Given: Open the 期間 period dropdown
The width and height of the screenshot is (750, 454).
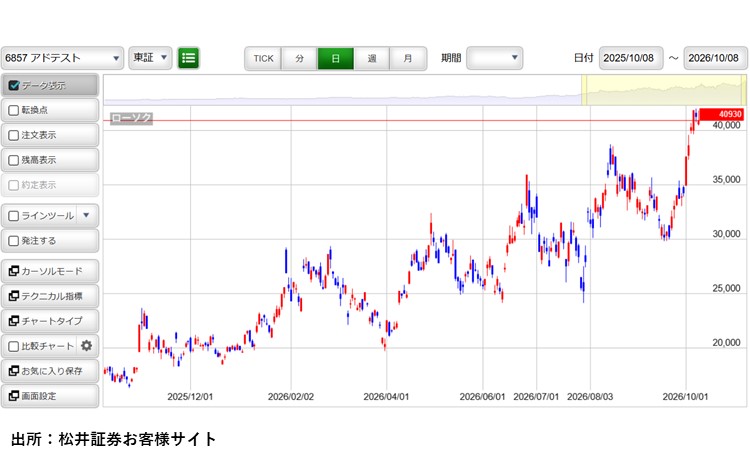Looking at the screenshot, I should 495,58.
